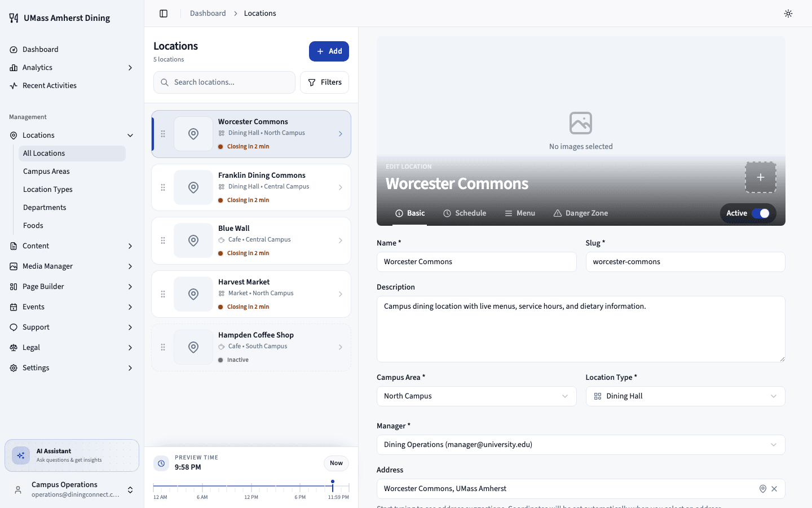
Task: Expand the Page Builder section
Action: [72, 287]
